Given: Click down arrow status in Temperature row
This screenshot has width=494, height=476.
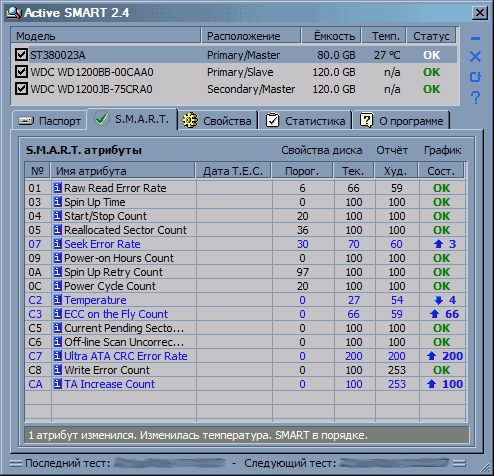Looking at the screenshot, I should pos(438,300).
